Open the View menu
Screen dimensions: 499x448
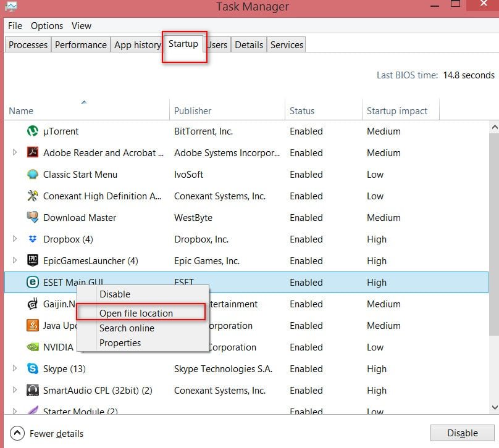click(x=82, y=26)
